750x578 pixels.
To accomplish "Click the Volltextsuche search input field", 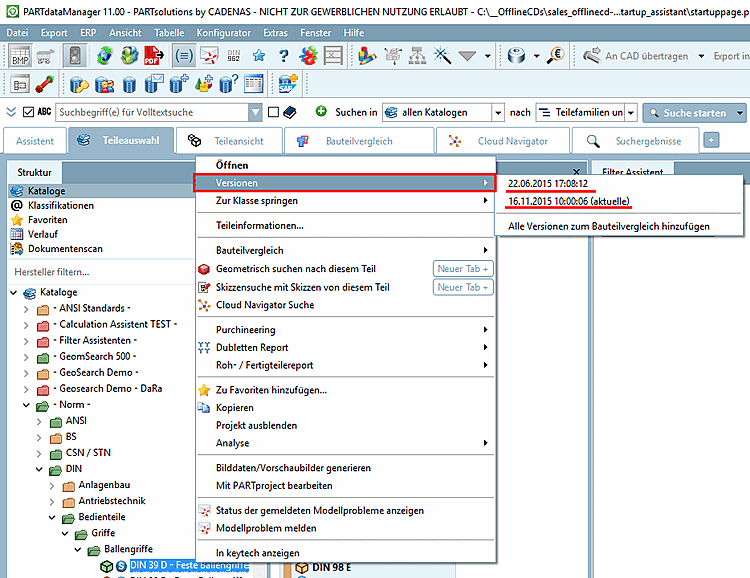I will tap(153, 112).
